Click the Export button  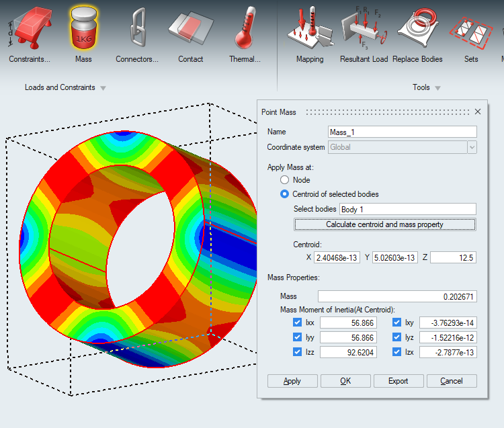(x=398, y=381)
